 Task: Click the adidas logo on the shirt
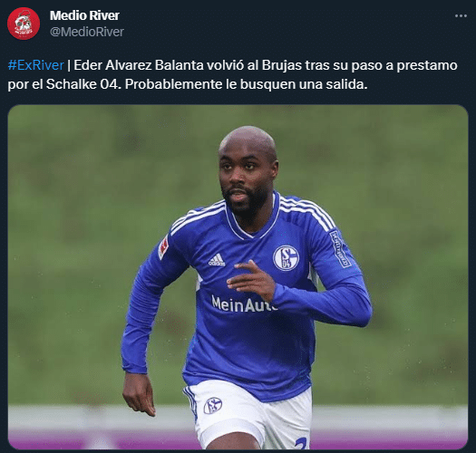point(217,260)
